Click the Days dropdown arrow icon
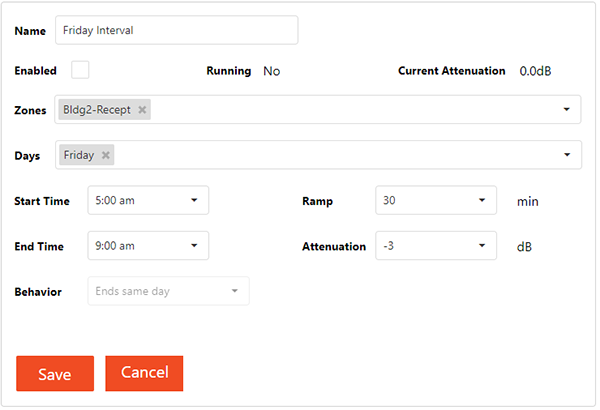Image resolution: width=600 pixels, height=410 pixels. tap(567, 155)
